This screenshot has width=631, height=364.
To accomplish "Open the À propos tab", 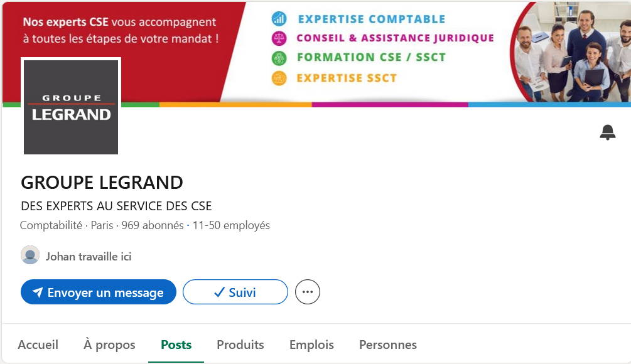I will (109, 345).
